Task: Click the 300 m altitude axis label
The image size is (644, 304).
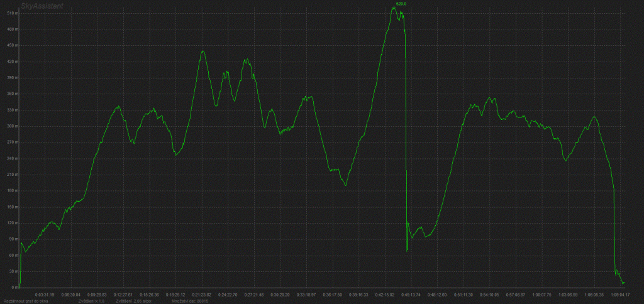Action: click(12, 126)
